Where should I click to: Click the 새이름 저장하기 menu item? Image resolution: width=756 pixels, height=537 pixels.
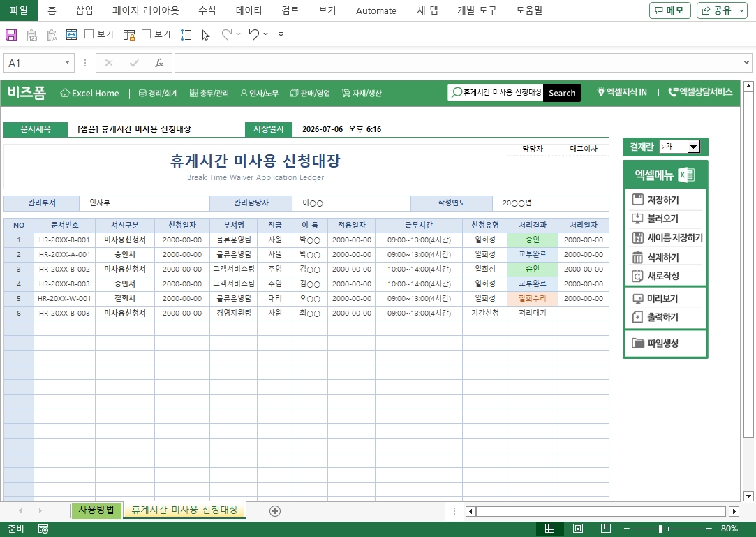pyautogui.click(x=665, y=238)
